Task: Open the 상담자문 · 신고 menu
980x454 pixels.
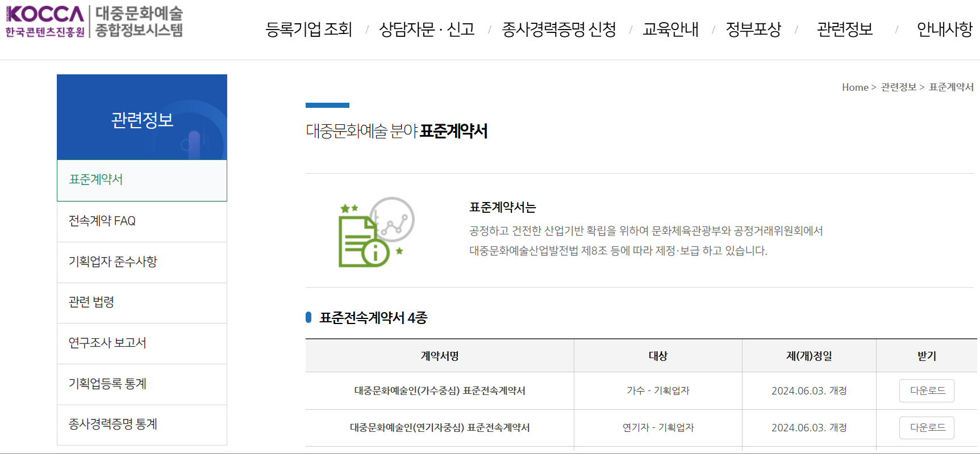Action: pyautogui.click(x=427, y=29)
